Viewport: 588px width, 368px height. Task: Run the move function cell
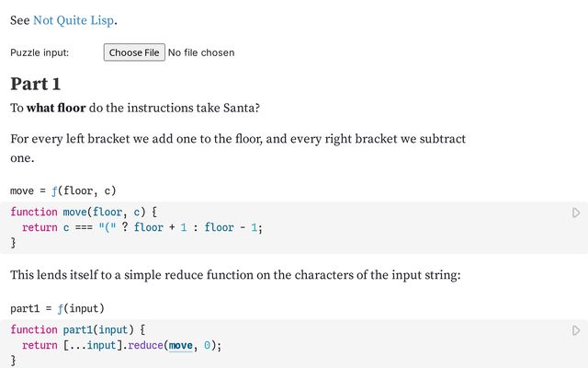pyautogui.click(x=576, y=213)
